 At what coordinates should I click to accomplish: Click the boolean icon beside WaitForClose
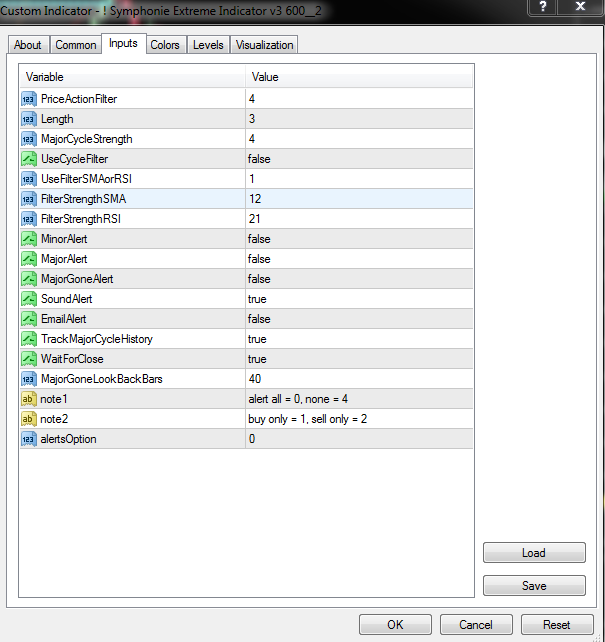pyautogui.click(x=29, y=359)
